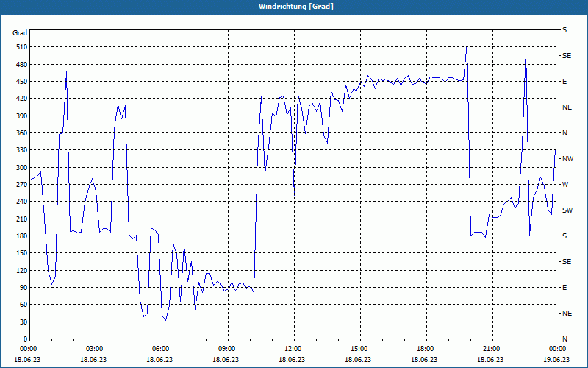Select the 510 value on the y-axis
Screen dimensions: 588x368
tap(21, 47)
